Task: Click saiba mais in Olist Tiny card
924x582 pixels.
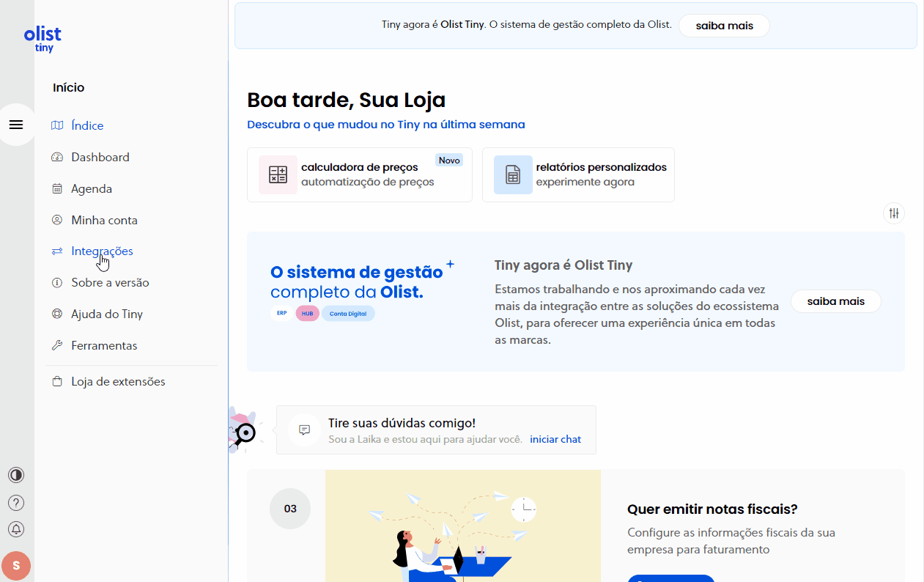Action: (x=836, y=301)
